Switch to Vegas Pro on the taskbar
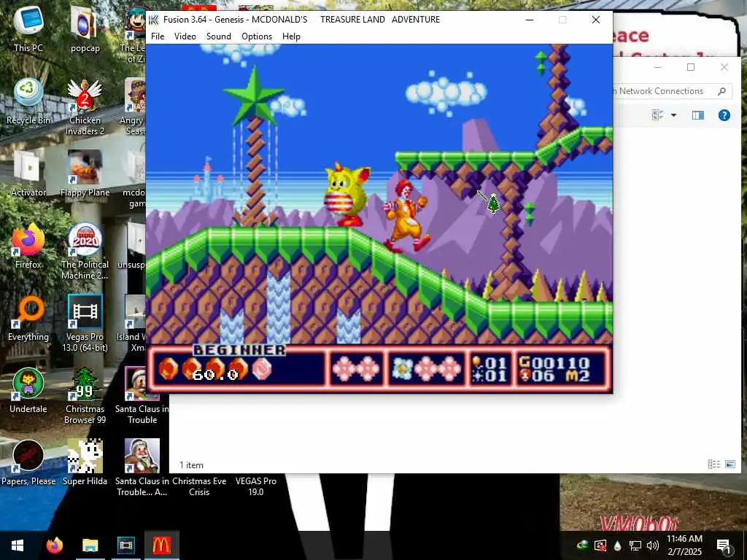The width and height of the screenshot is (747, 560). point(125,545)
